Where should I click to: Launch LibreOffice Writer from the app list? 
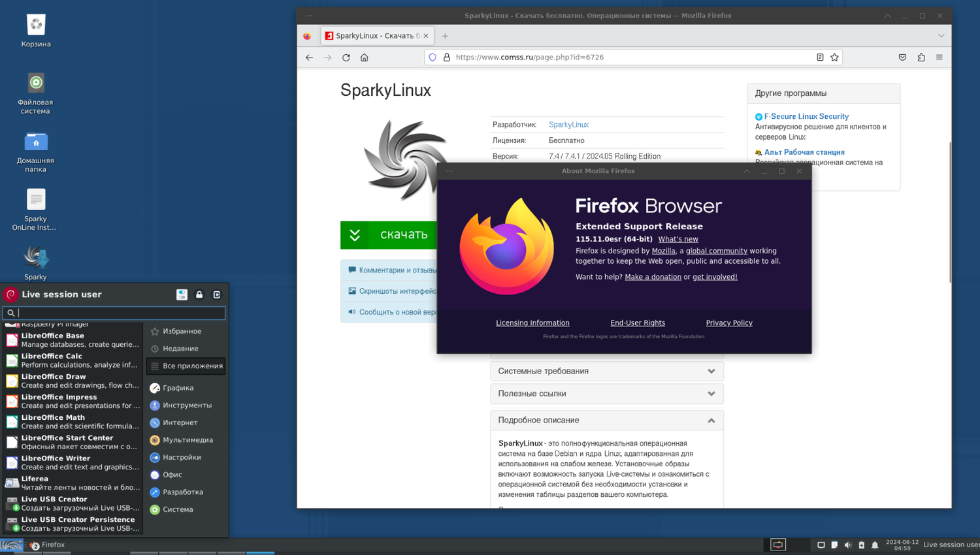pos(73,462)
